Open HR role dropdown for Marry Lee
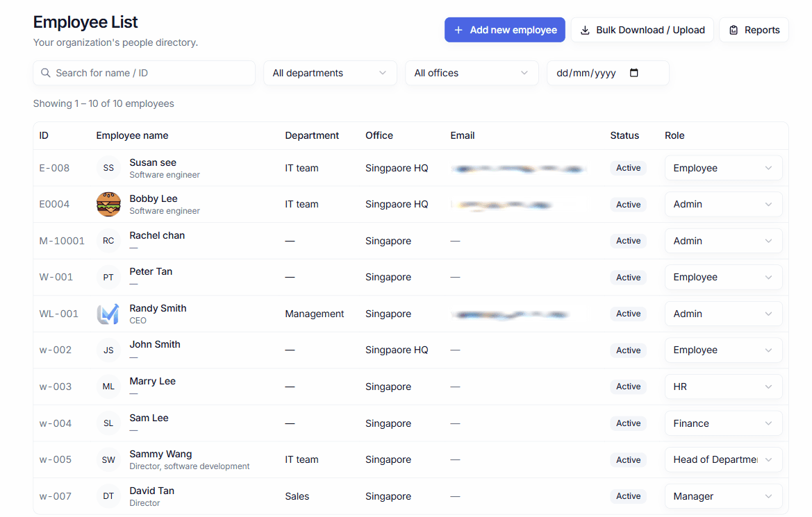 [x=723, y=387]
